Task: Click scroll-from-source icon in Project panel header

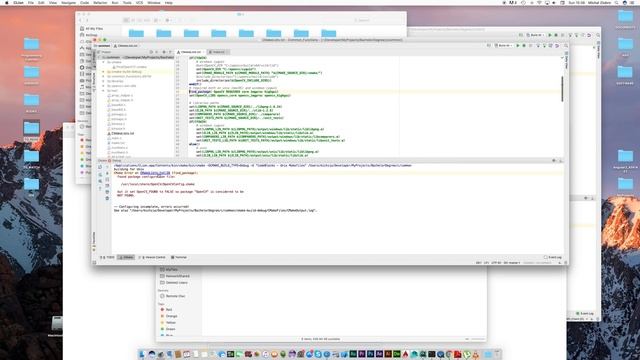Action: point(150,52)
